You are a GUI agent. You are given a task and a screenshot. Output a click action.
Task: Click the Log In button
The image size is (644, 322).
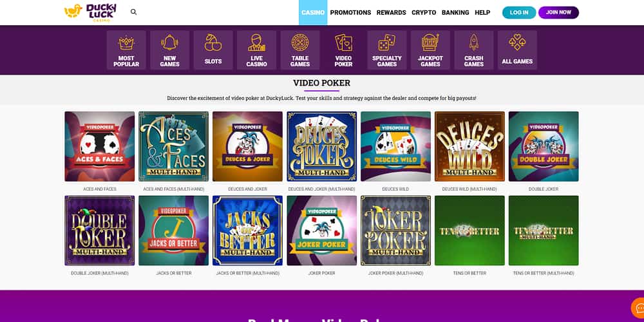pyautogui.click(x=519, y=12)
